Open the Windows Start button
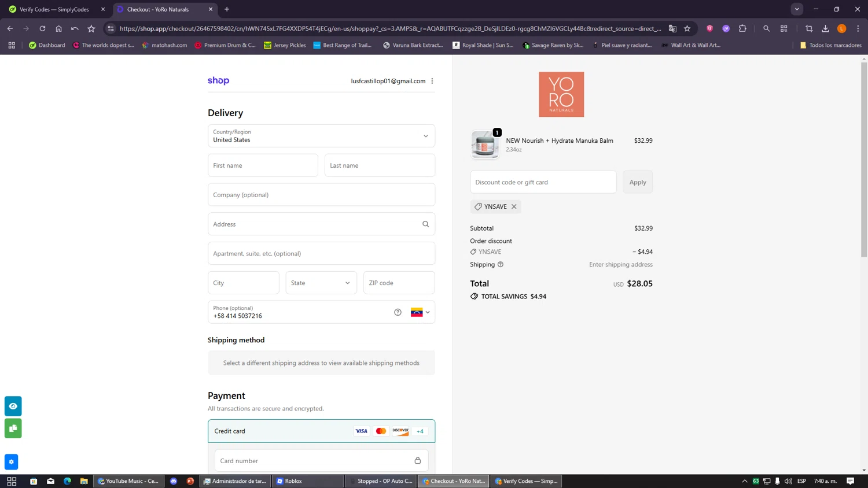Image resolution: width=868 pixels, height=488 pixels. tap(12, 481)
